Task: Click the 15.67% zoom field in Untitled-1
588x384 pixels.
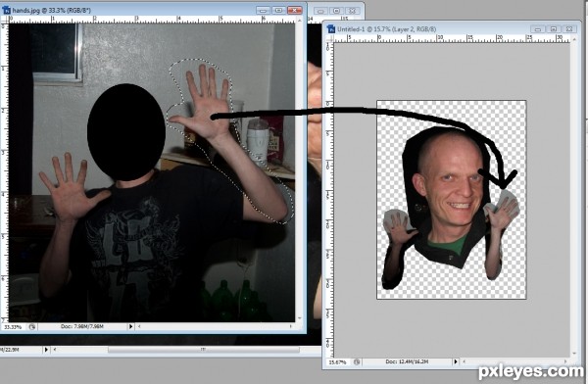Action: click(338, 362)
